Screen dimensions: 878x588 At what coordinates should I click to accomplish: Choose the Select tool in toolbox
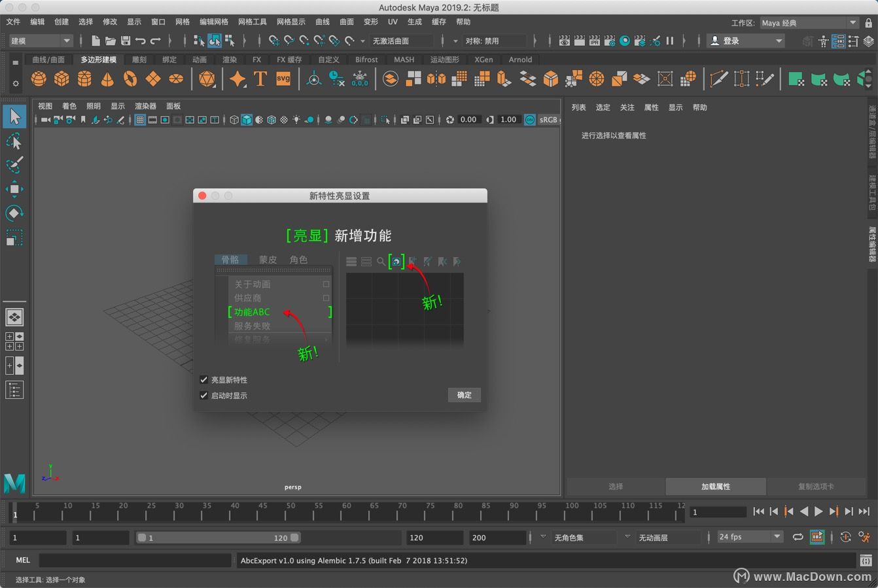click(x=14, y=117)
